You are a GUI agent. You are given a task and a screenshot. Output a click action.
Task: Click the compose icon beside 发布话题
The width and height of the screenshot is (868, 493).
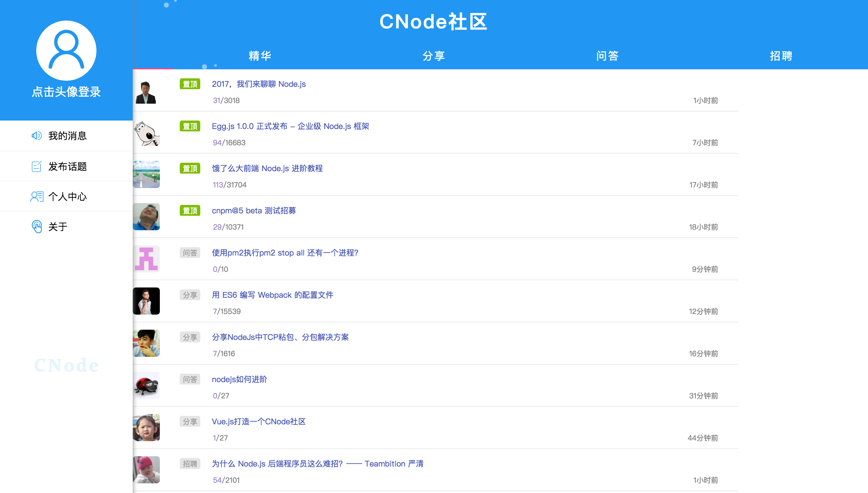(x=36, y=166)
